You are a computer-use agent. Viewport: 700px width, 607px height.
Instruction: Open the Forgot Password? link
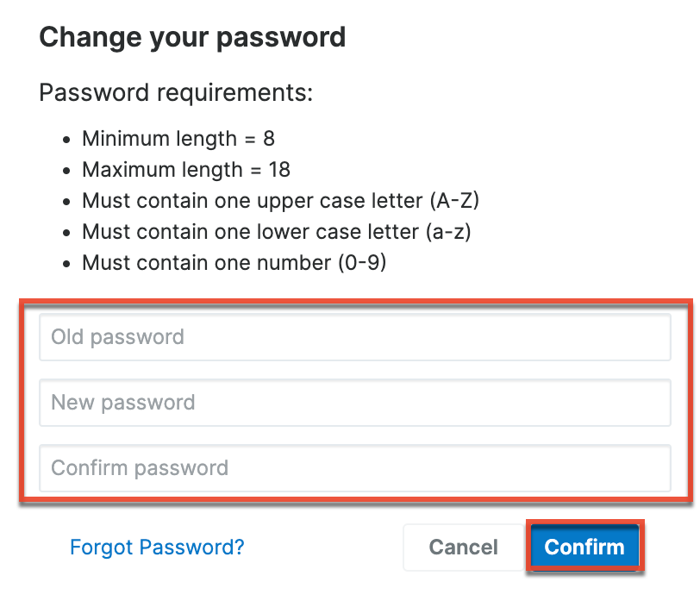click(x=157, y=547)
